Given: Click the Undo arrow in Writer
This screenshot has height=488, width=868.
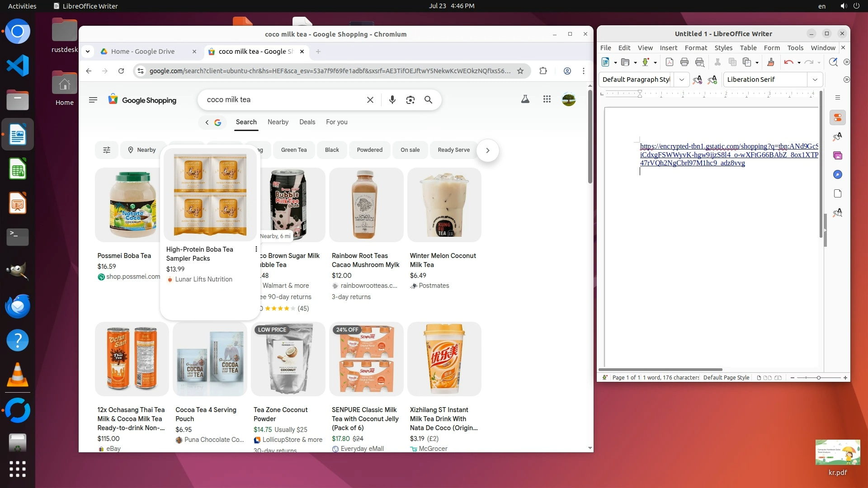Looking at the screenshot, I should [x=788, y=62].
